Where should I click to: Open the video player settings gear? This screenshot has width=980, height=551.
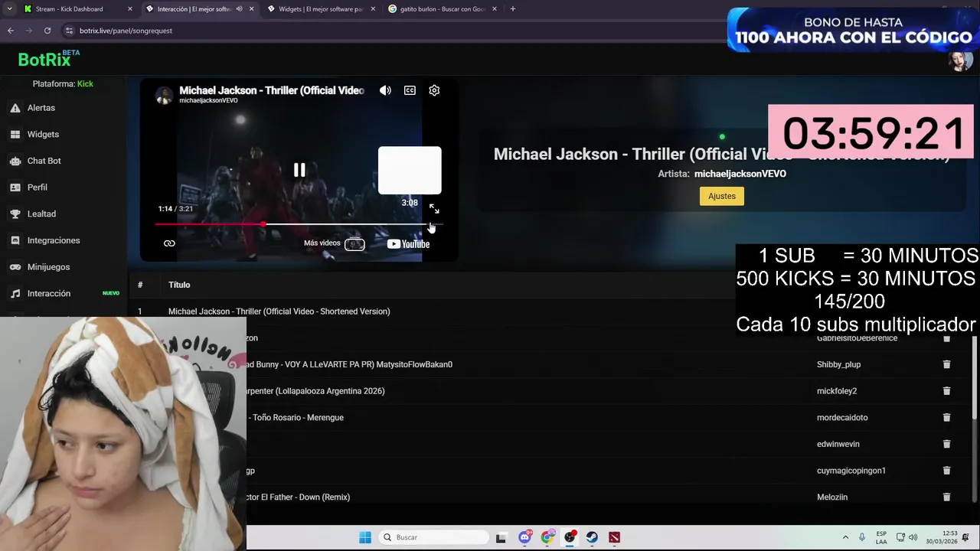434,90
